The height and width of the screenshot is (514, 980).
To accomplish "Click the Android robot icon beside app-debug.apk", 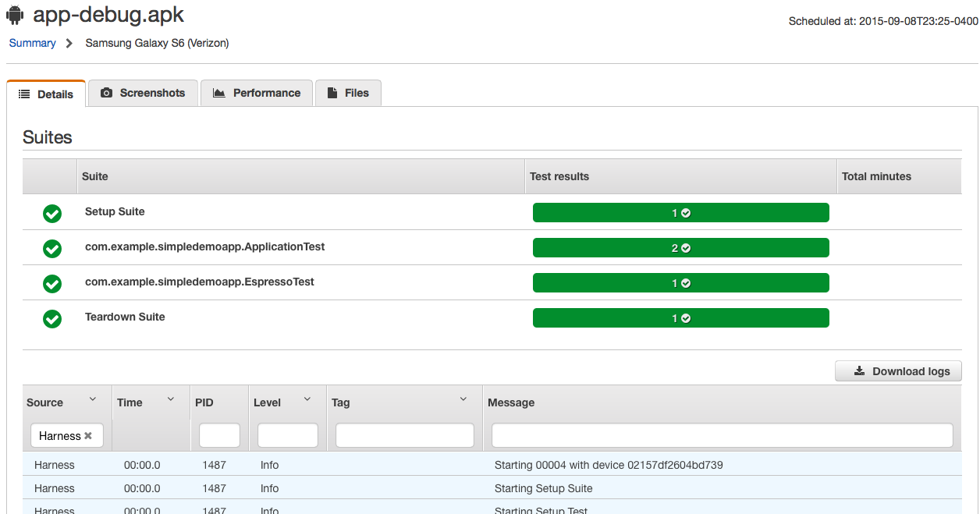I will pos(15,15).
